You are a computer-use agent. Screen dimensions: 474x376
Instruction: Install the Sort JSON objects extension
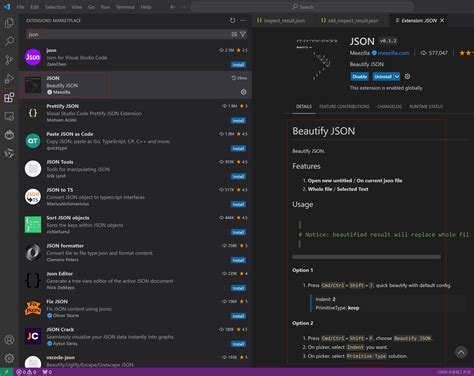[238, 232]
